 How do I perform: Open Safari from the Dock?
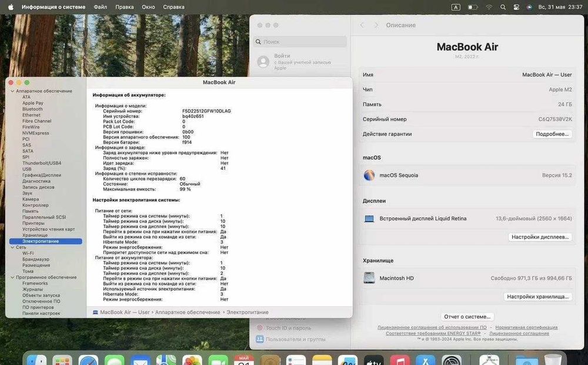click(89, 360)
